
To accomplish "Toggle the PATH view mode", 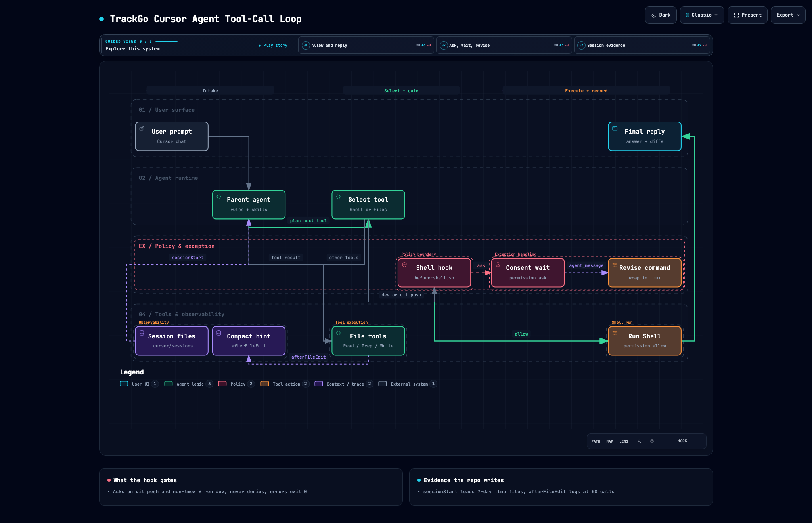I will [x=596, y=441].
